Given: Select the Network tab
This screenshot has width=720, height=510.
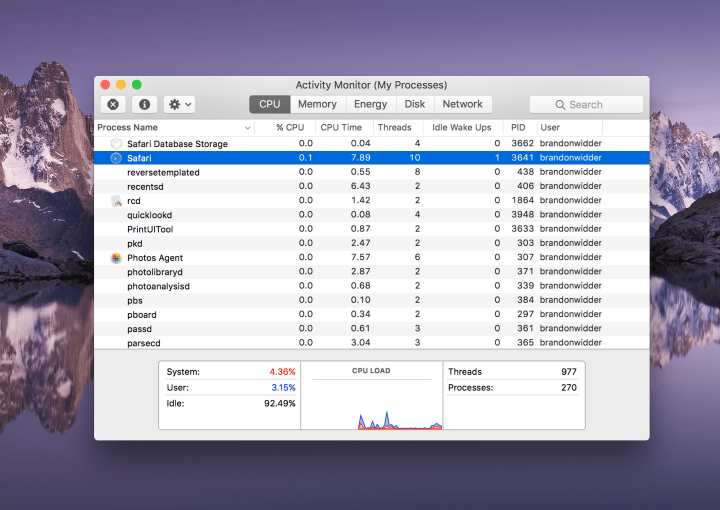Looking at the screenshot, I should point(463,104).
